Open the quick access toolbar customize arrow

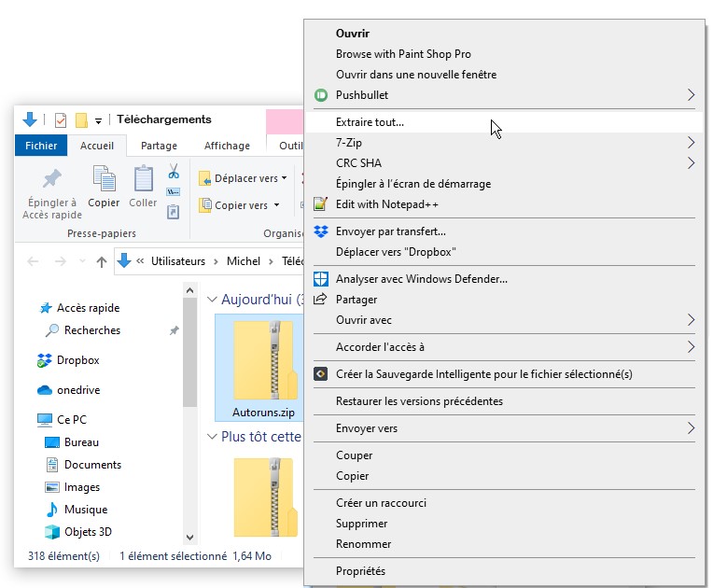[x=98, y=120]
